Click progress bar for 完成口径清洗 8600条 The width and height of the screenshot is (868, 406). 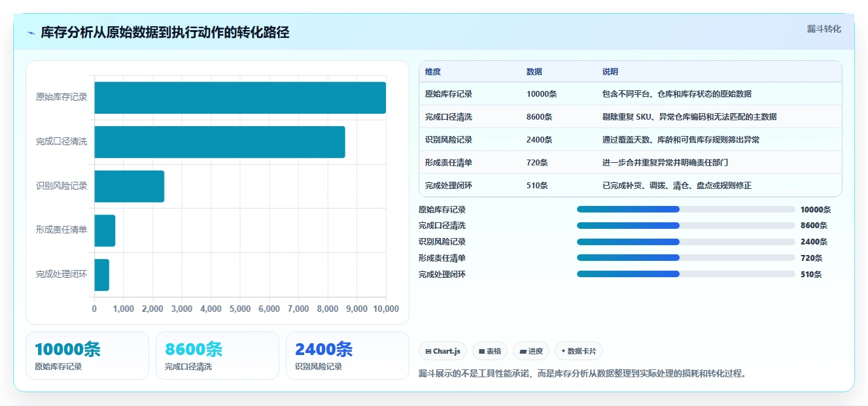pyautogui.click(x=686, y=226)
